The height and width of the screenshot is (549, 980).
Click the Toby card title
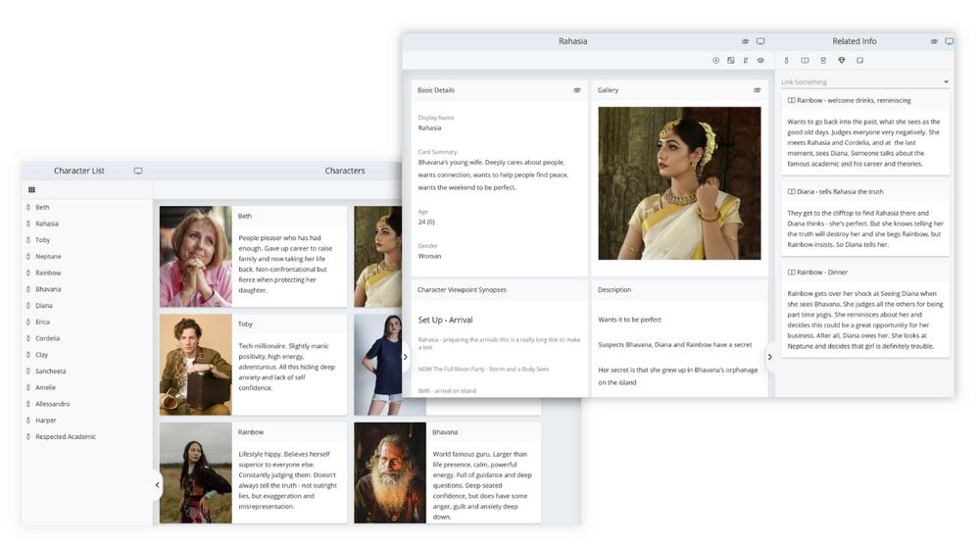(x=245, y=324)
